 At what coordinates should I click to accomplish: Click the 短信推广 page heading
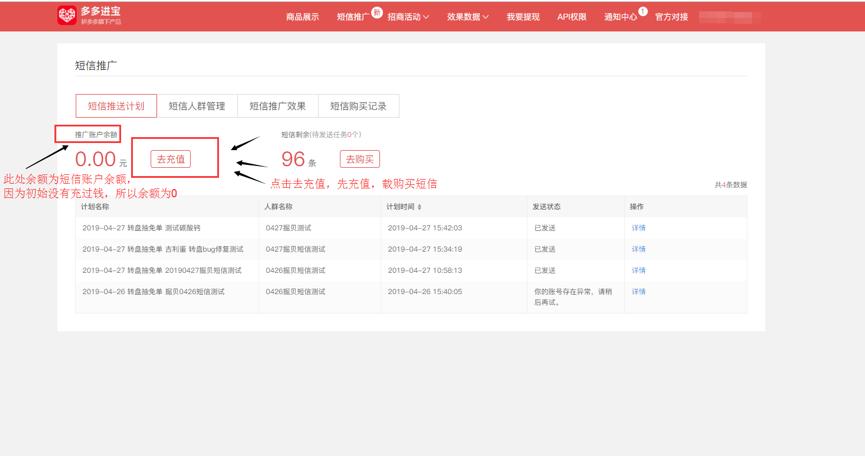[96, 65]
